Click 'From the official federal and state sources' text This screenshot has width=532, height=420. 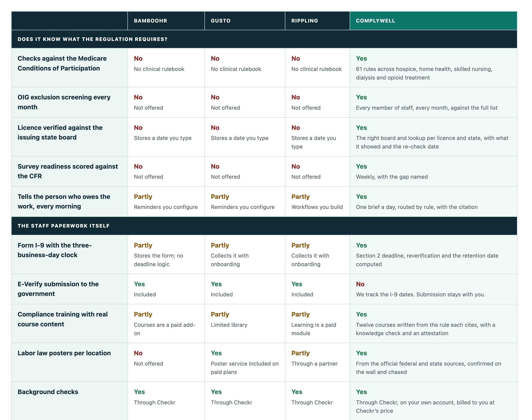428,368
